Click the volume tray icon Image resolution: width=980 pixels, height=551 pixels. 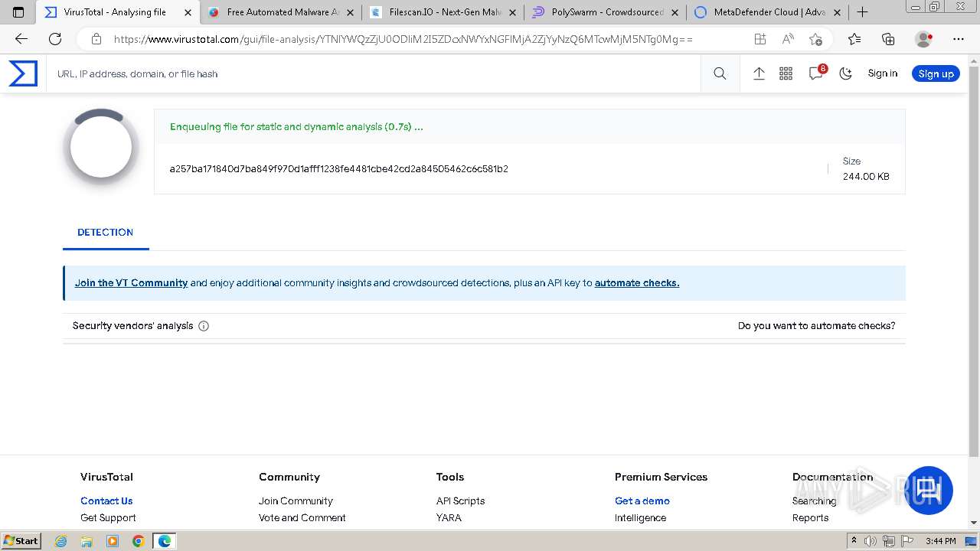[870, 541]
